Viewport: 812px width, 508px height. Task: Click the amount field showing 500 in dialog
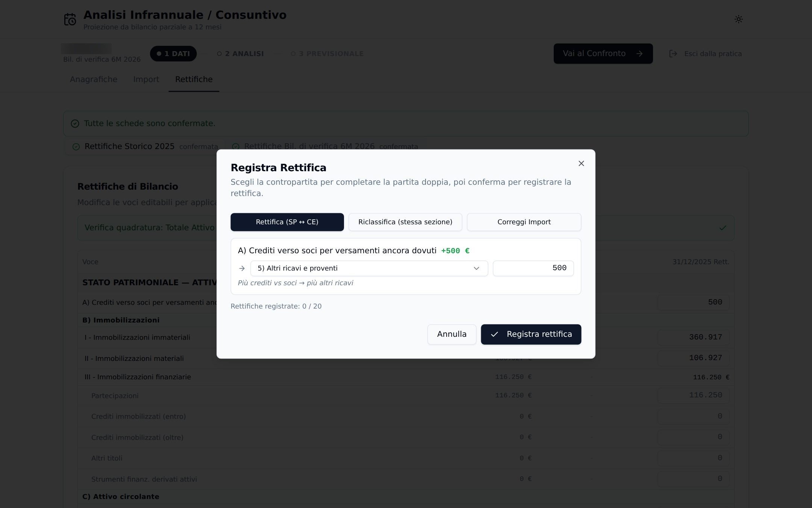(x=533, y=268)
